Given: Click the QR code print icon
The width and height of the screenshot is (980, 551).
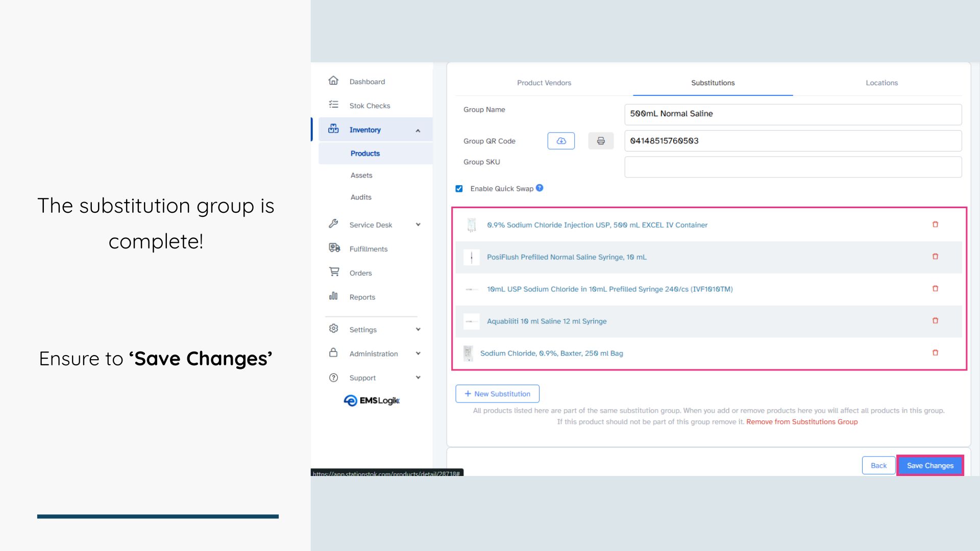Looking at the screenshot, I should pos(601,141).
